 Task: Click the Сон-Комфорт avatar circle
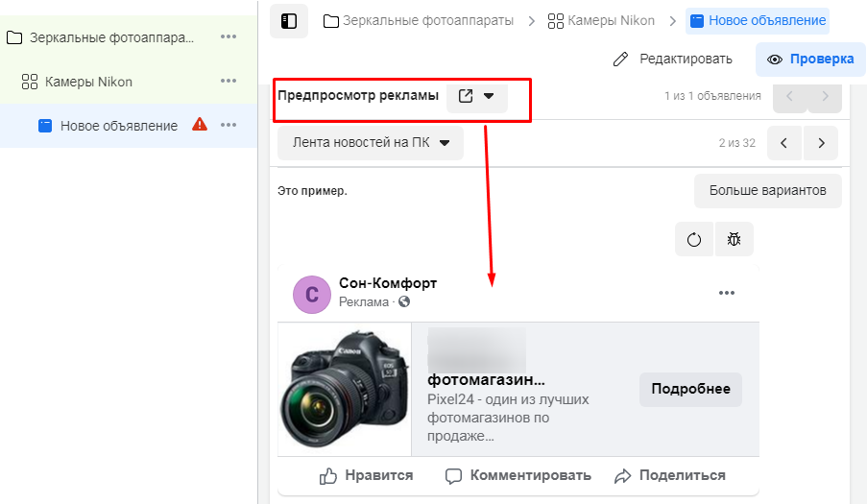pyautogui.click(x=312, y=295)
